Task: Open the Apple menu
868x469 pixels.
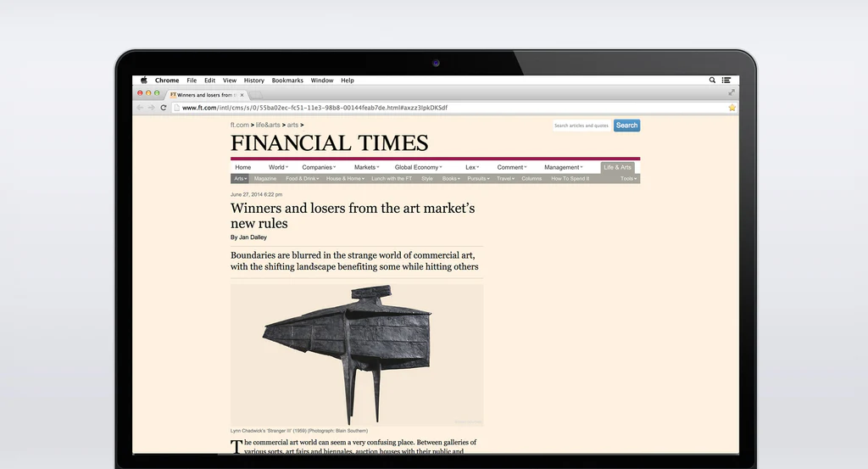Action: pos(143,81)
